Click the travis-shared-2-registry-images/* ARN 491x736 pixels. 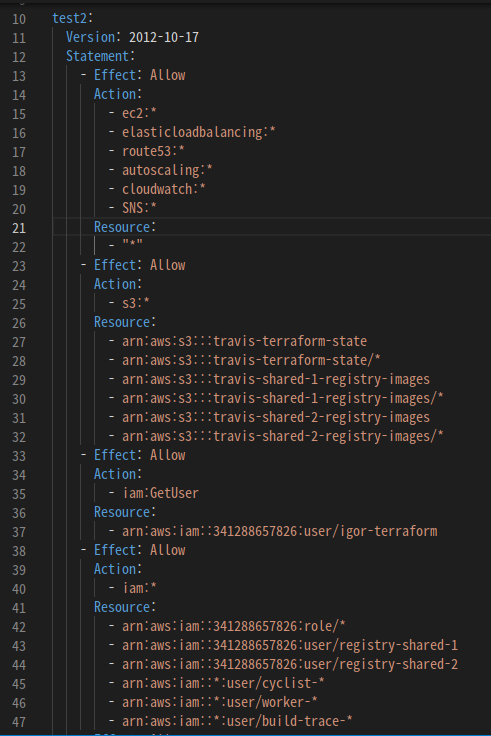pyautogui.click(x=283, y=436)
